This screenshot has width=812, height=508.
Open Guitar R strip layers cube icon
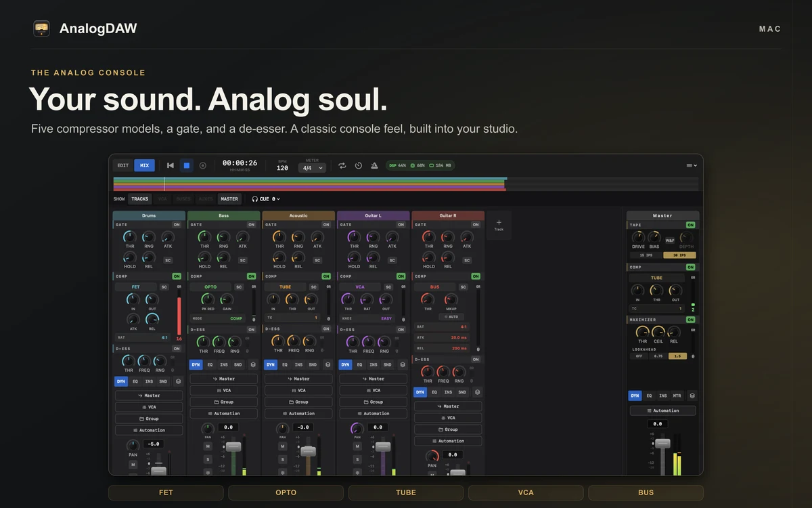tap(477, 392)
